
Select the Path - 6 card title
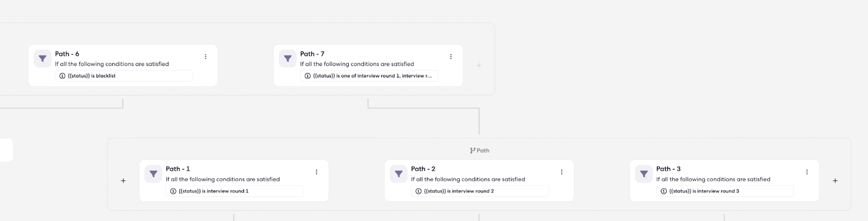(x=67, y=54)
